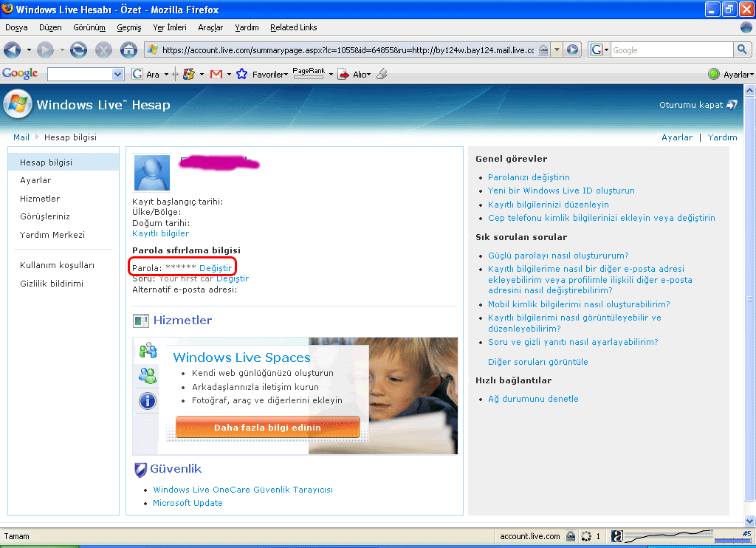This screenshot has width=756, height=548.
Task: Click the Google toolbar Ara search button
Action: [x=146, y=75]
